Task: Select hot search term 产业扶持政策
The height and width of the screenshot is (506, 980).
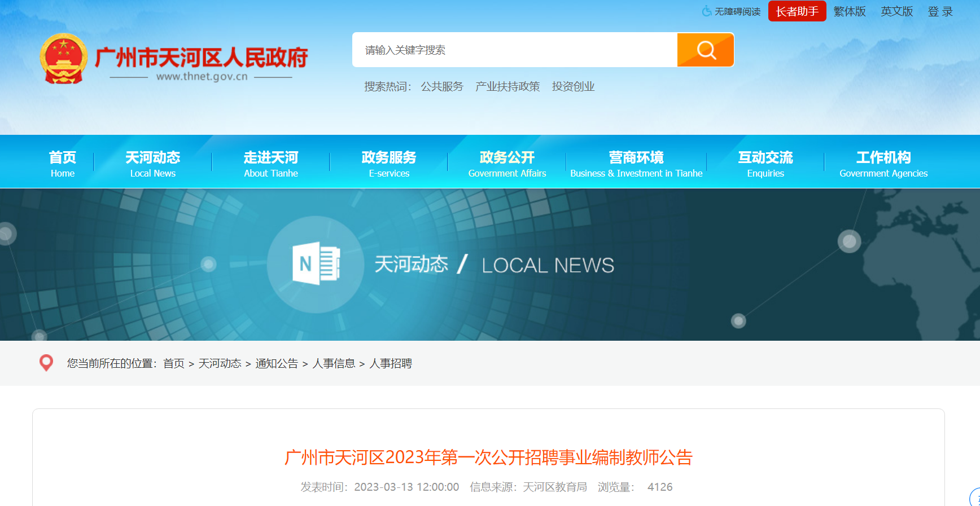Action: click(507, 86)
